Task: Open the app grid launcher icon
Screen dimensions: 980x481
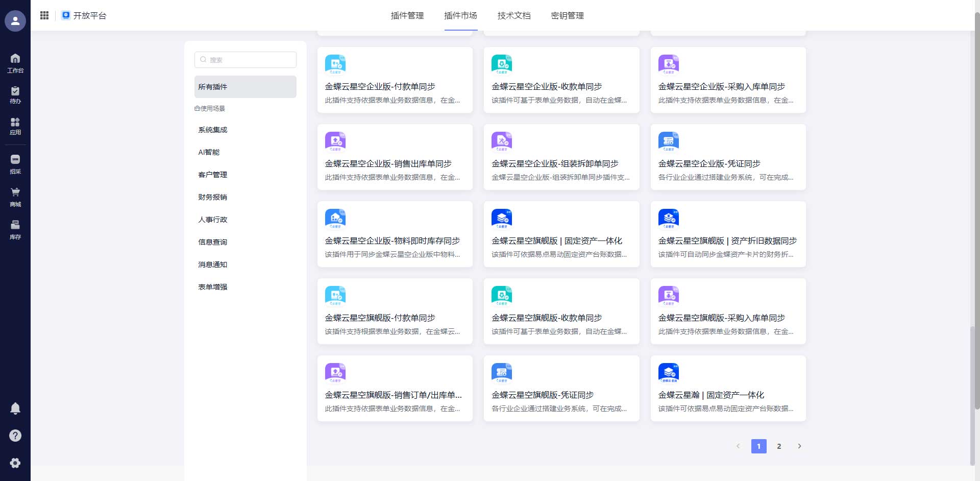Action: pos(44,15)
